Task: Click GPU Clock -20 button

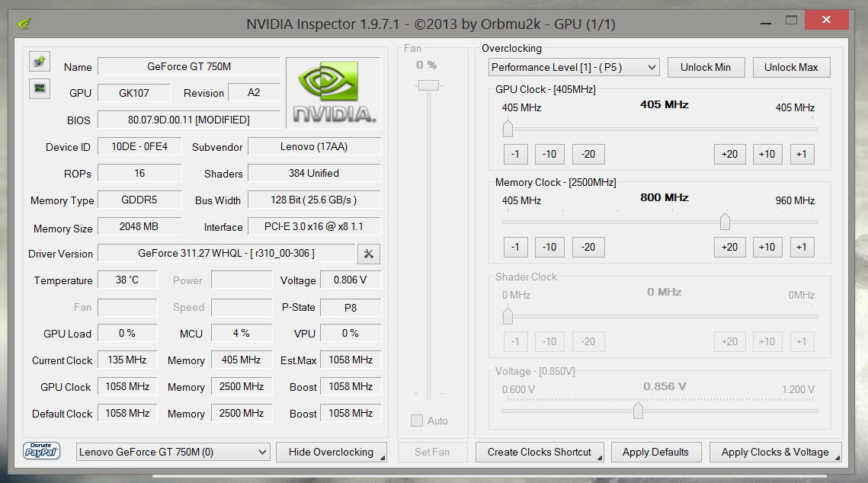Action: tap(588, 155)
